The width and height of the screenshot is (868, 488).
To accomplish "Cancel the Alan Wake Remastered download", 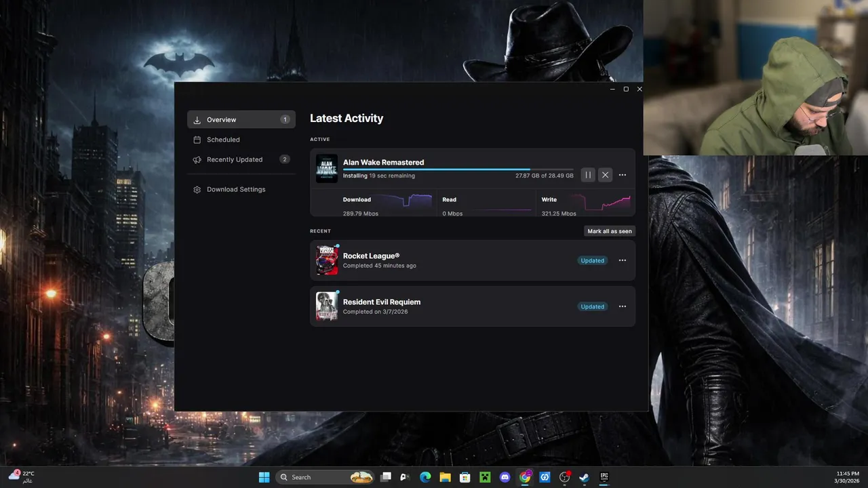I will pyautogui.click(x=606, y=175).
